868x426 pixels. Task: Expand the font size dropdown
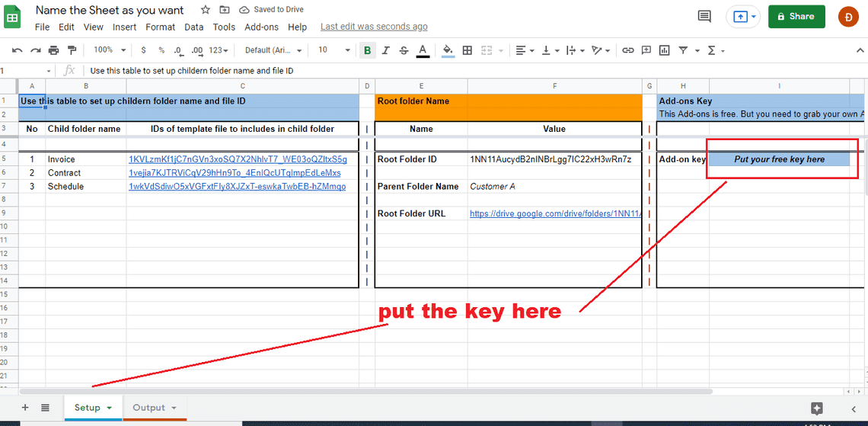(x=332, y=50)
